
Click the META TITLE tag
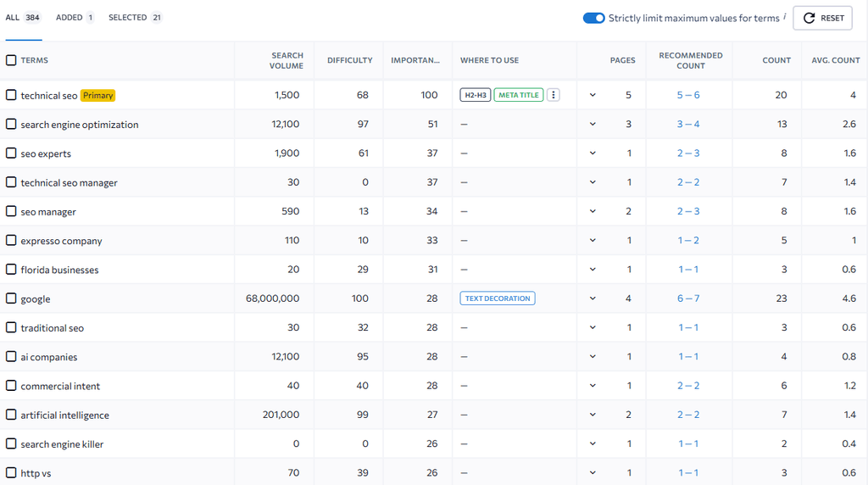click(519, 95)
